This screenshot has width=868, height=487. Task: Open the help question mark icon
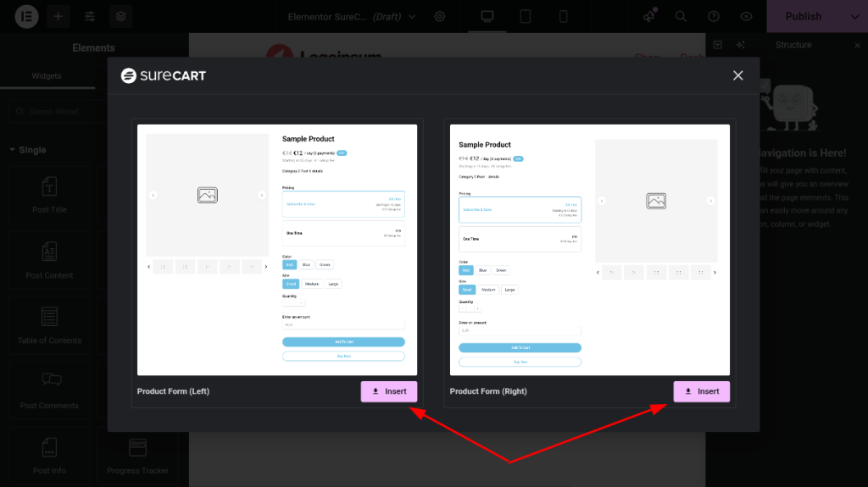[x=714, y=16]
